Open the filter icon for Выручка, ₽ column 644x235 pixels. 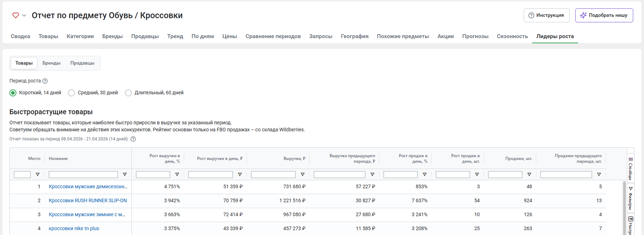(x=302, y=174)
